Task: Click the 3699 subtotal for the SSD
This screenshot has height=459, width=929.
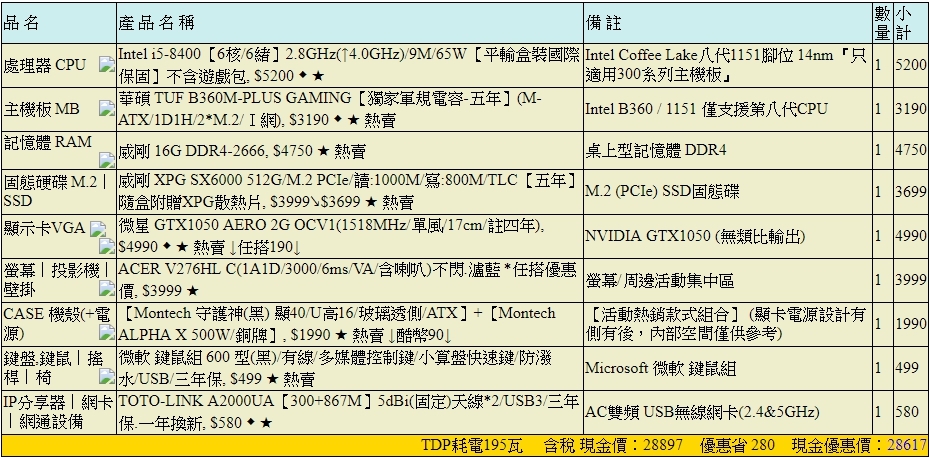Action: [x=911, y=192]
